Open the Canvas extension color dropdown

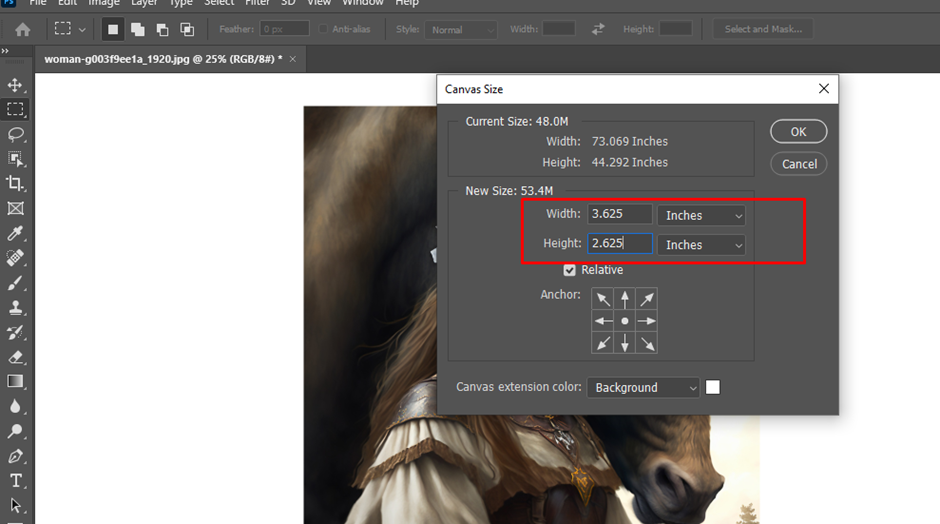643,387
